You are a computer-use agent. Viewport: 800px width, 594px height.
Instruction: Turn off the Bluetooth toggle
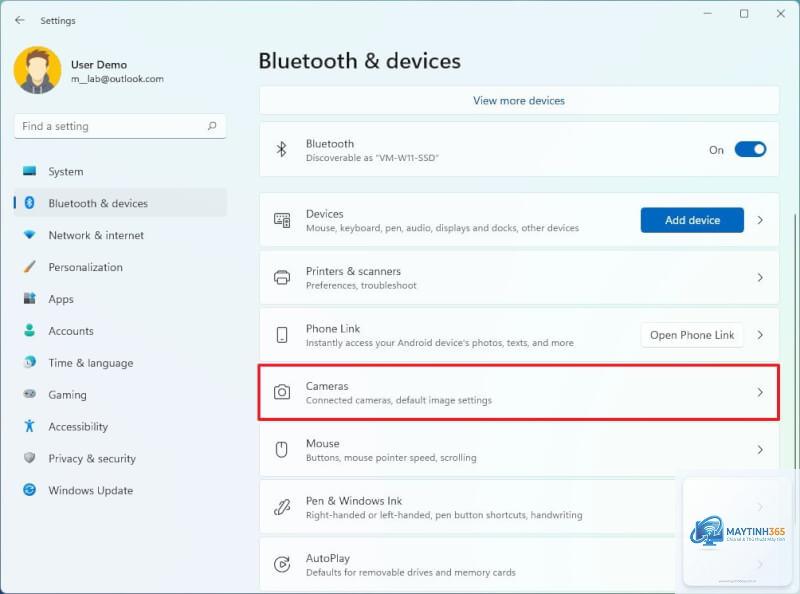pyautogui.click(x=750, y=150)
